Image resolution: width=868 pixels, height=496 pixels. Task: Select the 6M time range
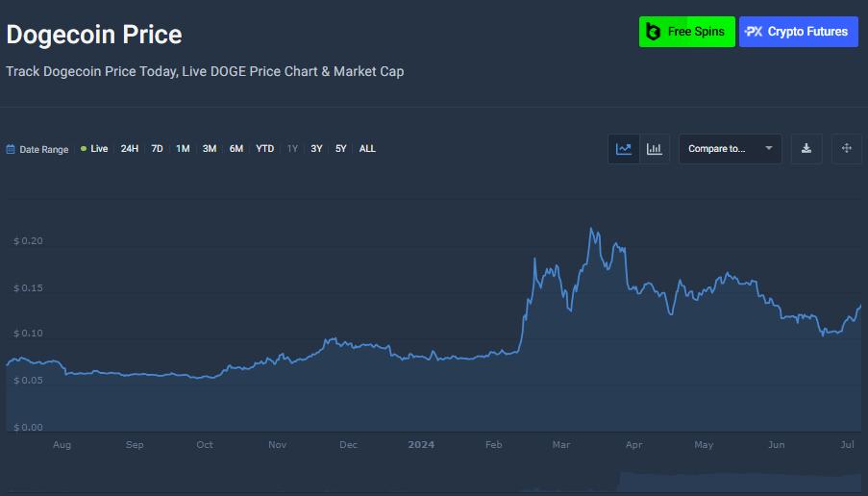(x=236, y=149)
